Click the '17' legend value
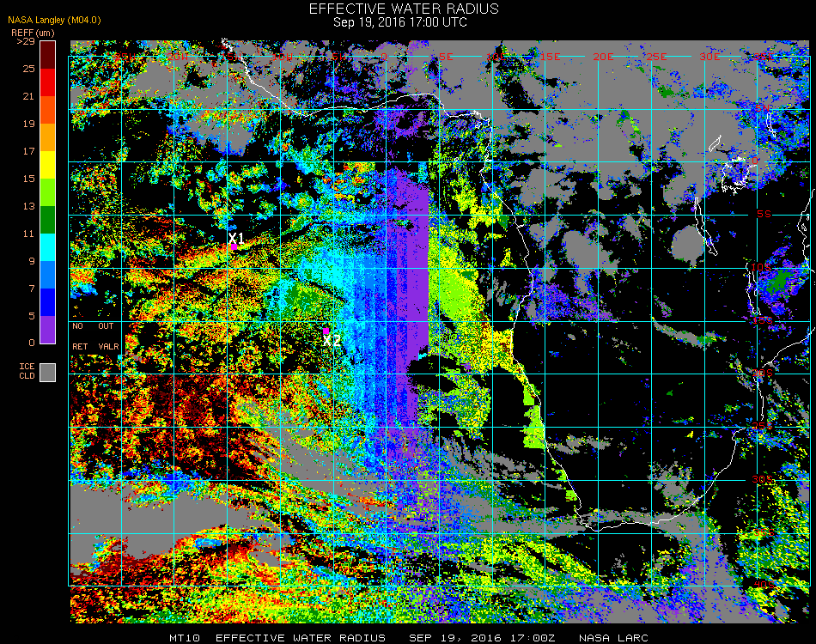This screenshot has height=644, width=816. click(28, 151)
